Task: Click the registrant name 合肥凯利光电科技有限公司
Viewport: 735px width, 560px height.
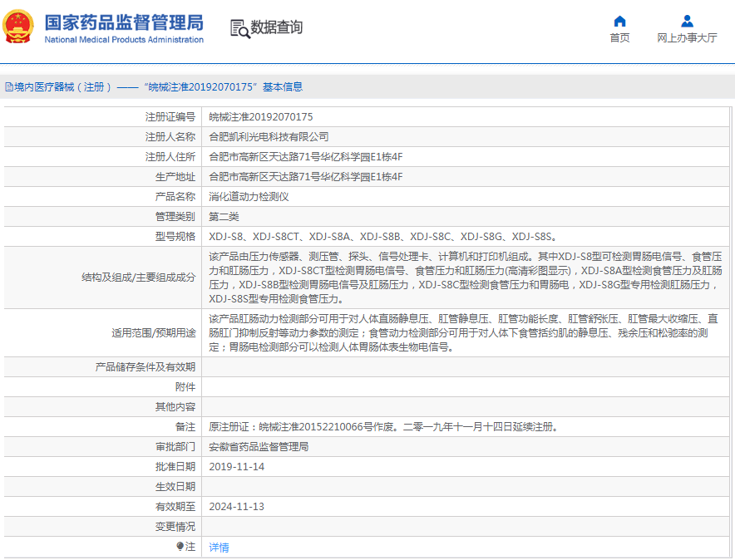Action: coord(269,137)
